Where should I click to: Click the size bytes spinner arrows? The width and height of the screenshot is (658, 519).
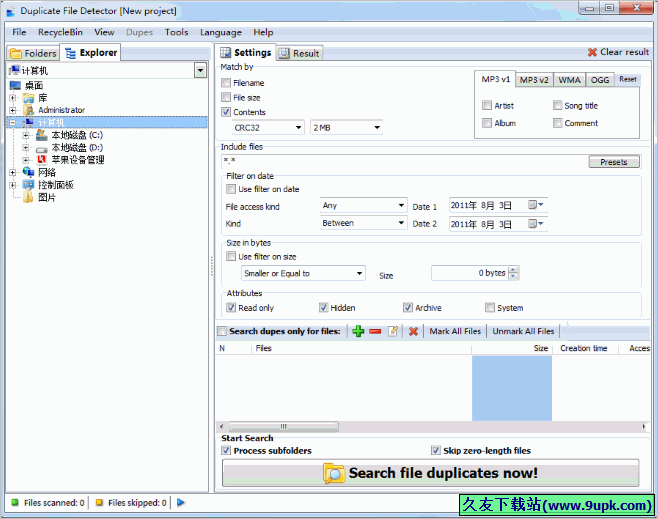pos(513,273)
